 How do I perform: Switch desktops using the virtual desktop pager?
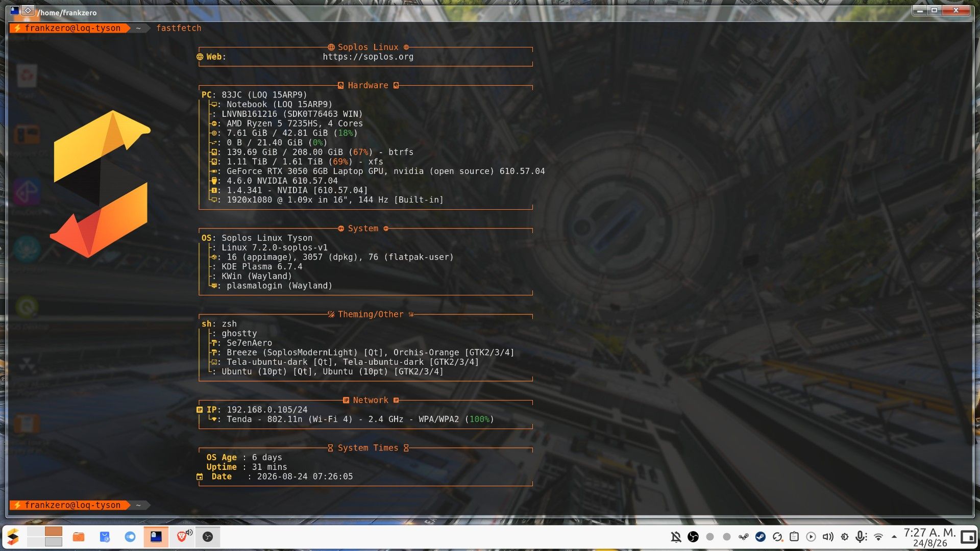[45, 537]
